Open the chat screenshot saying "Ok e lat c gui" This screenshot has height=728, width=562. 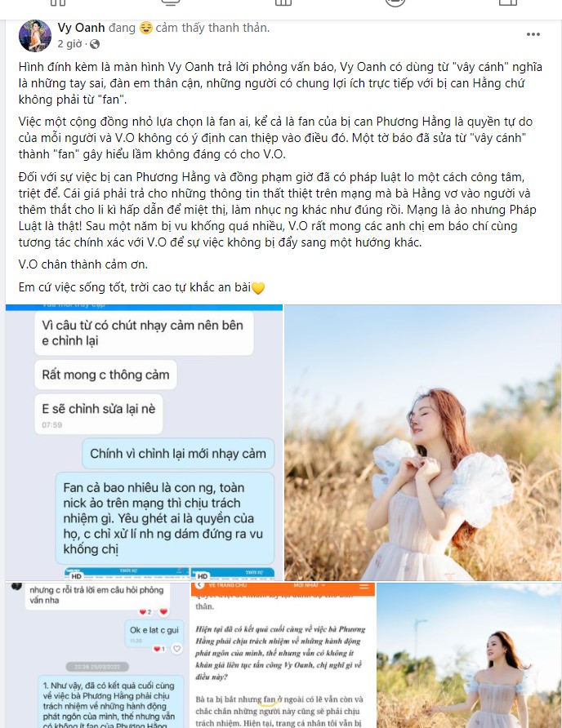pos(97,655)
